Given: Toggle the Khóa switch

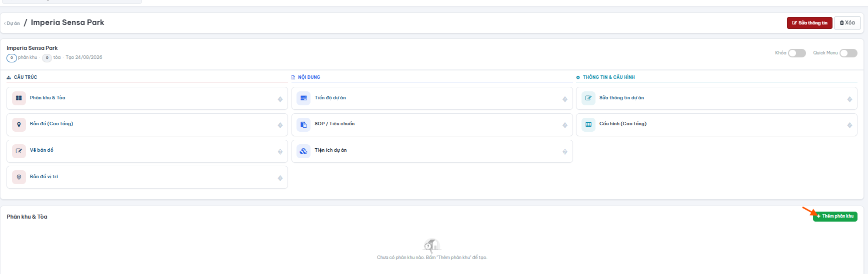Looking at the screenshot, I should tap(797, 53).
